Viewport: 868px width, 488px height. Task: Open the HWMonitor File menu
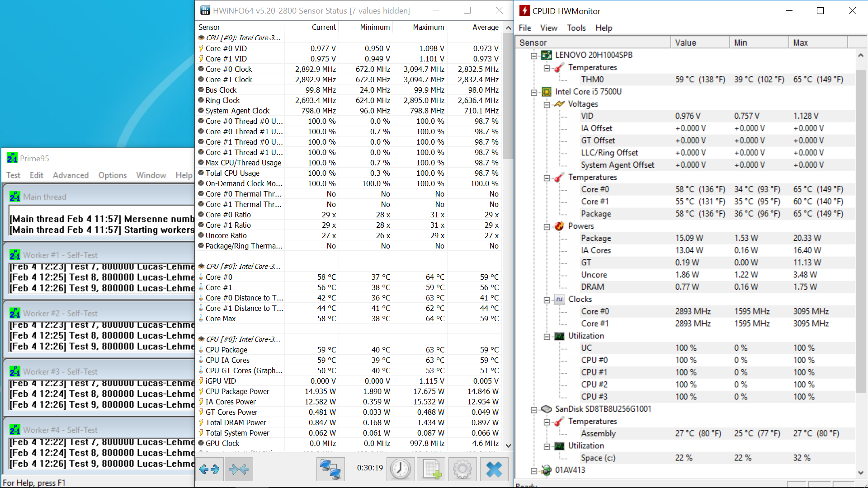pyautogui.click(x=525, y=28)
